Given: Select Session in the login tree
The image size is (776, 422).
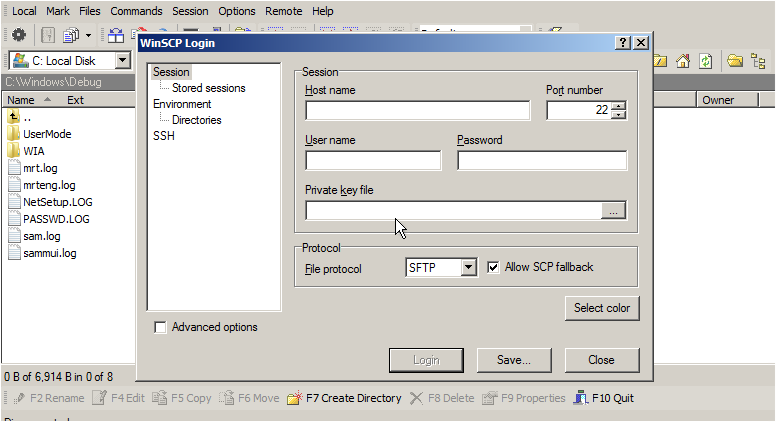Looking at the screenshot, I should 171,72.
